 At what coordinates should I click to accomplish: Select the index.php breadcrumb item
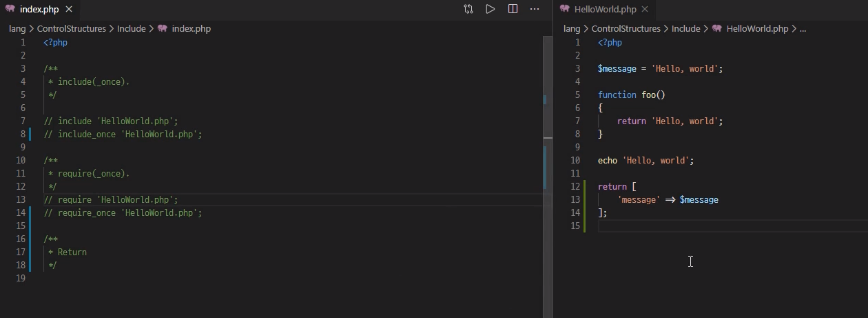pos(192,29)
